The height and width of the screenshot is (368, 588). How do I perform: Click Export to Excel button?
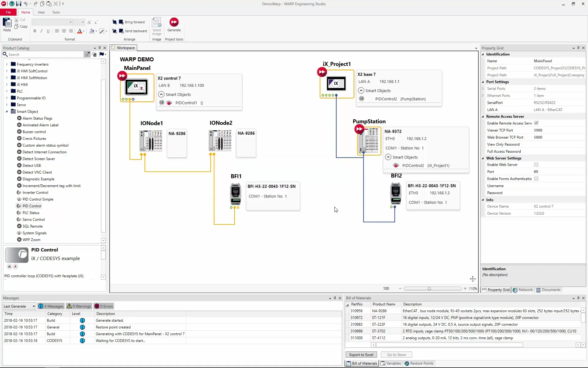[361, 355]
